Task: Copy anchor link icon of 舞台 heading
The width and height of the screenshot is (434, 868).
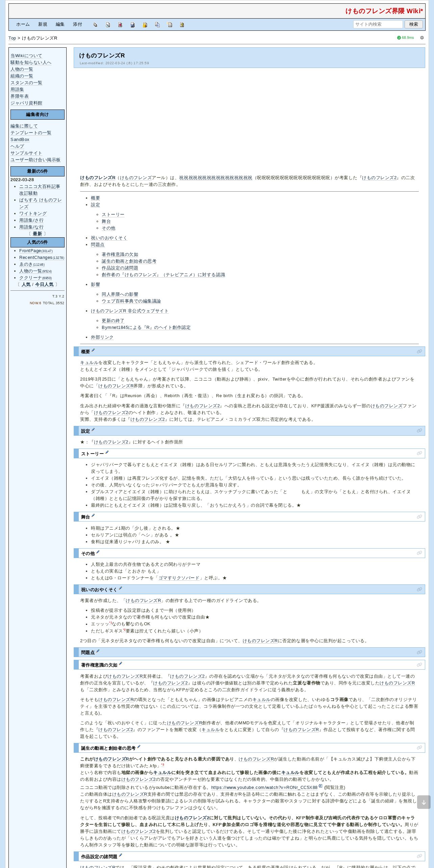Action: [x=419, y=517]
